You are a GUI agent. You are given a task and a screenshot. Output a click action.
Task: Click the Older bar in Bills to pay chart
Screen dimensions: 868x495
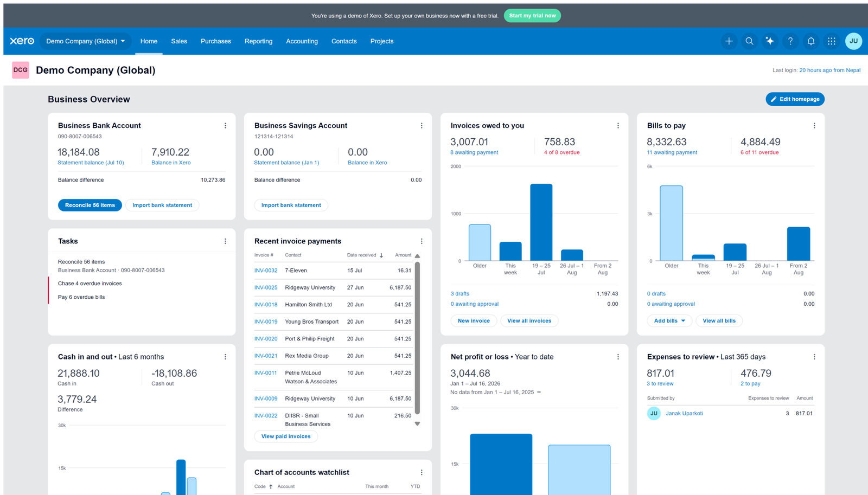(672, 223)
